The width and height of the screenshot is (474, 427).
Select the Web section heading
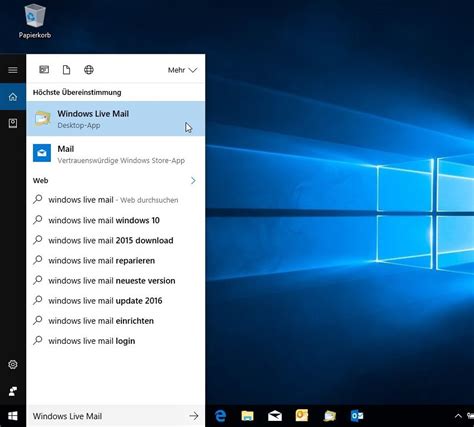(40, 181)
